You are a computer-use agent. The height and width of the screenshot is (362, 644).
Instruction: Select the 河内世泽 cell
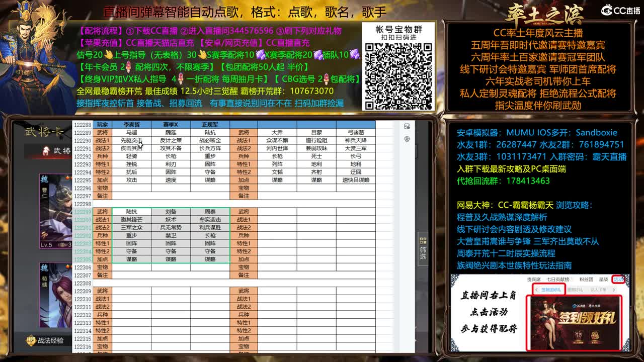[x=277, y=148]
